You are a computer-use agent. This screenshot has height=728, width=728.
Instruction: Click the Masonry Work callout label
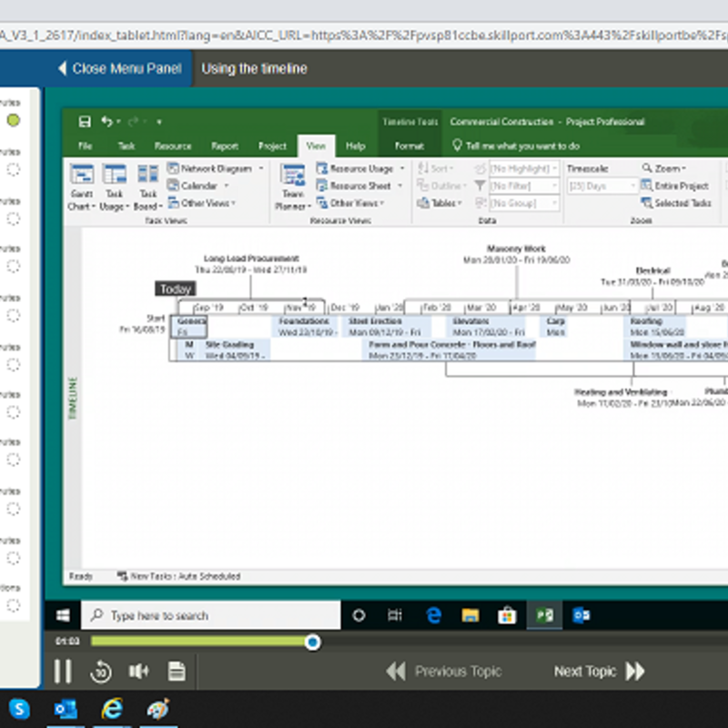516,254
